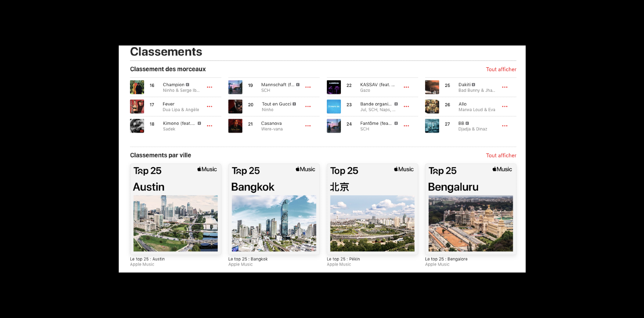Open more options for KASSAV track
The width and height of the screenshot is (644, 318).
[x=406, y=87]
